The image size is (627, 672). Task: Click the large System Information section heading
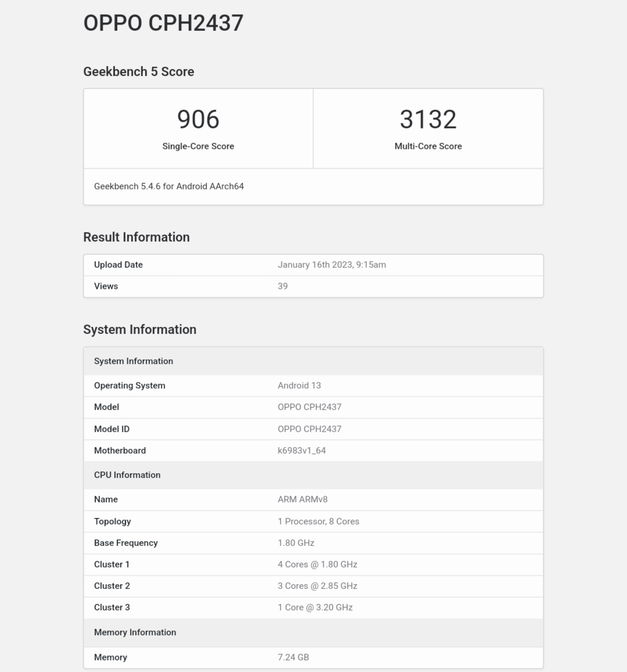tap(140, 329)
